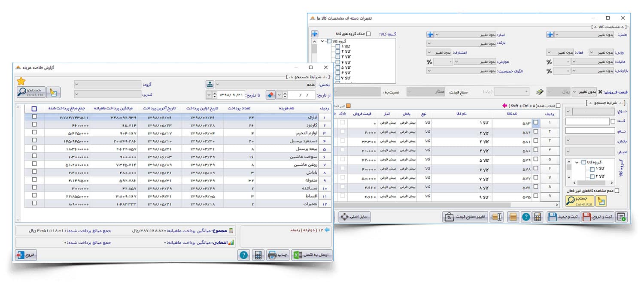Click the تغییر سطوح قیمت button

point(466,217)
